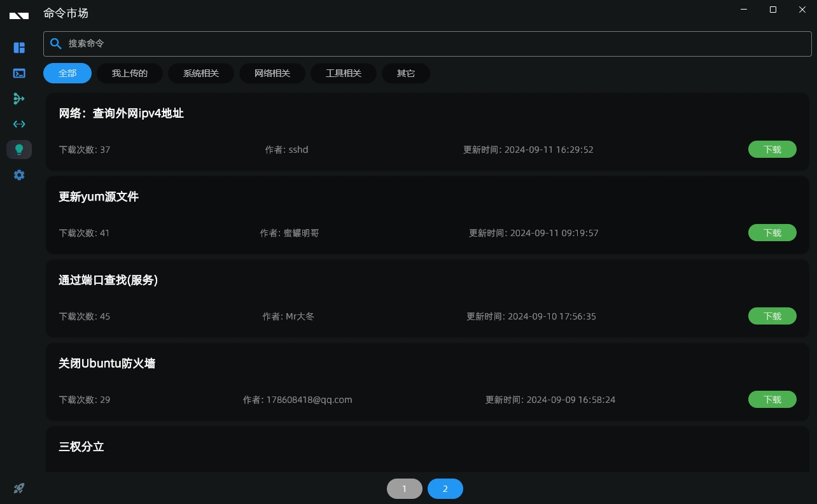Image resolution: width=817 pixels, height=504 pixels.
Task: Select the 系统相关 filter tab
Action: 201,73
